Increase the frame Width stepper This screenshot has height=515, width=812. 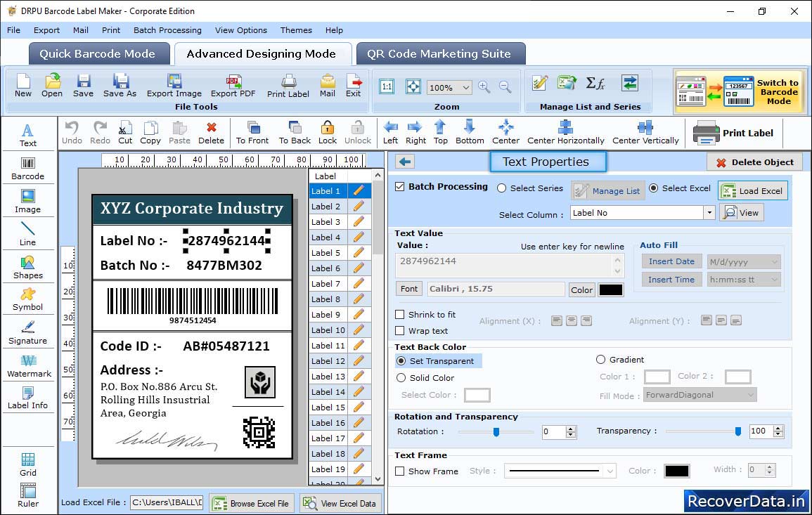[x=770, y=467]
